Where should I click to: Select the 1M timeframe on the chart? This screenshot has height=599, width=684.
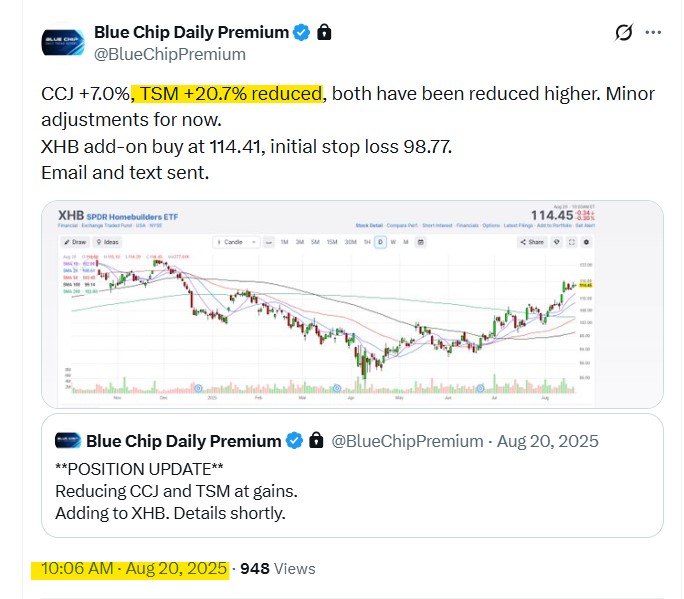[x=285, y=242]
